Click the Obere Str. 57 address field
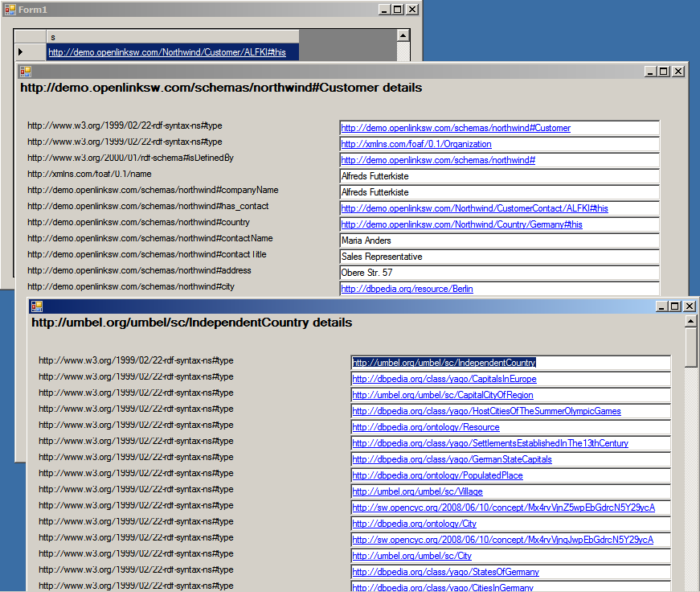 click(498, 273)
